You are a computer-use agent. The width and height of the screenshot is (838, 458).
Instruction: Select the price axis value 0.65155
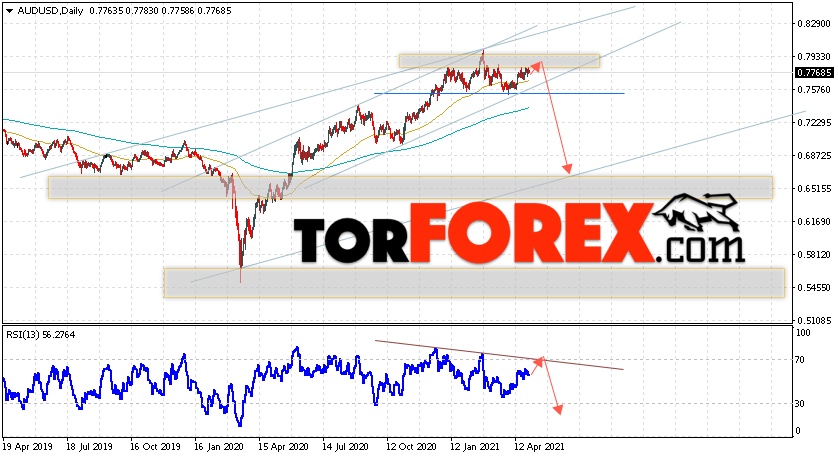[x=814, y=189]
